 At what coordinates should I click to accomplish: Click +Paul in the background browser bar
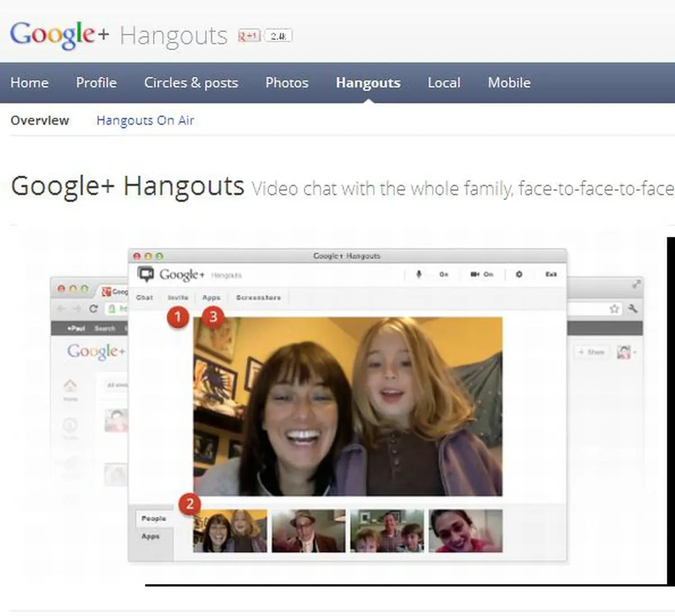click(76, 328)
